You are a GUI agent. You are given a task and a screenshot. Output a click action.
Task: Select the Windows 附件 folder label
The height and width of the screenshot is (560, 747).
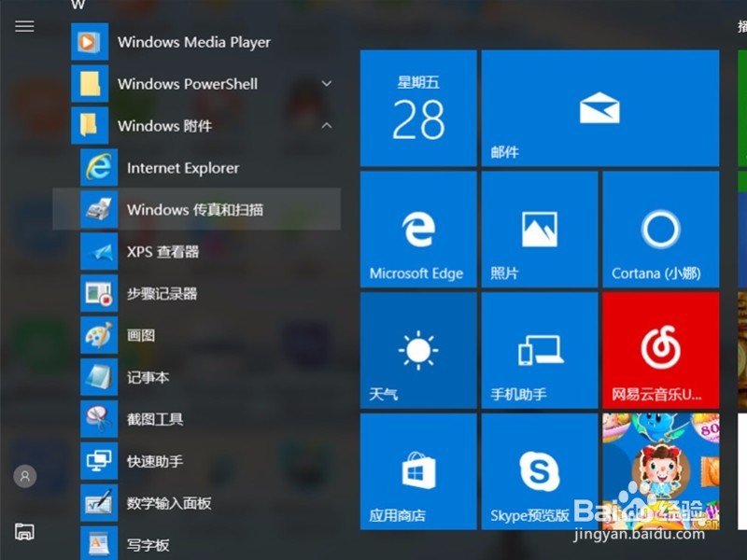(x=165, y=126)
